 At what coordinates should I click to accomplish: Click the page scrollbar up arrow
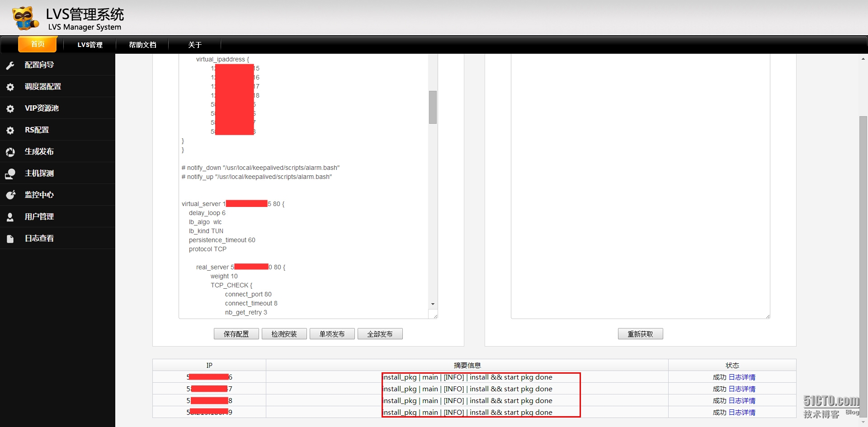[x=863, y=59]
